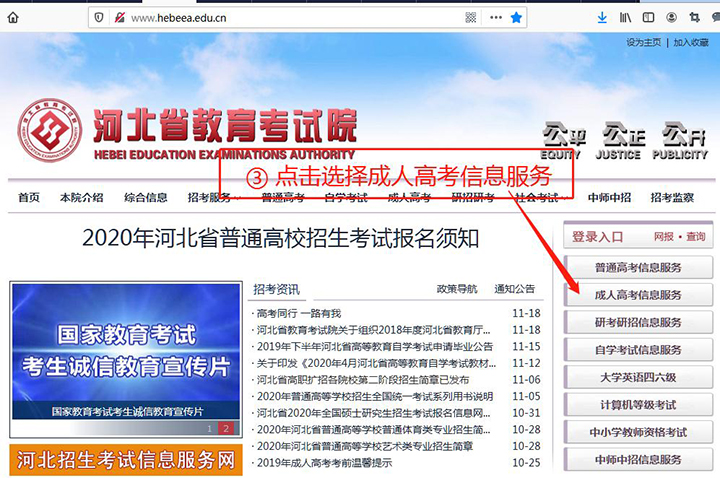Viewport: 720px width, 478px height.
Task: Open 综合信息 menu item
Action: pos(146,198)
